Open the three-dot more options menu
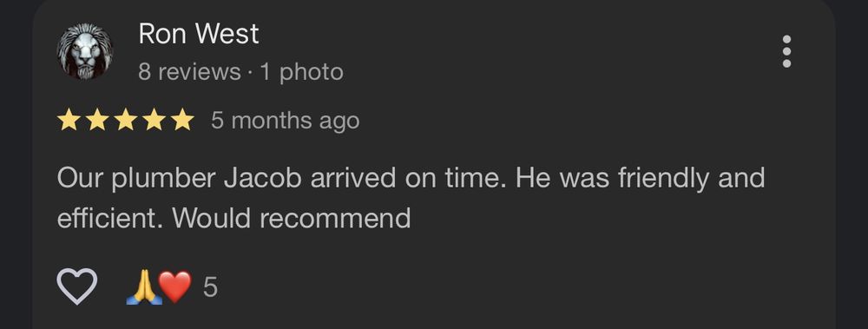Screen dimensions: 868x329 (x=786, y=51)
